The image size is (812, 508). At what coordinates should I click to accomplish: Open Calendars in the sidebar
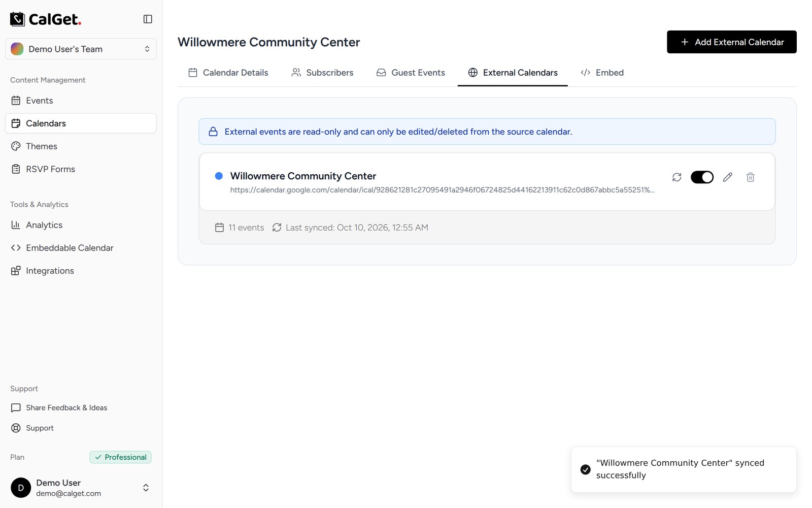coord(81,123)
